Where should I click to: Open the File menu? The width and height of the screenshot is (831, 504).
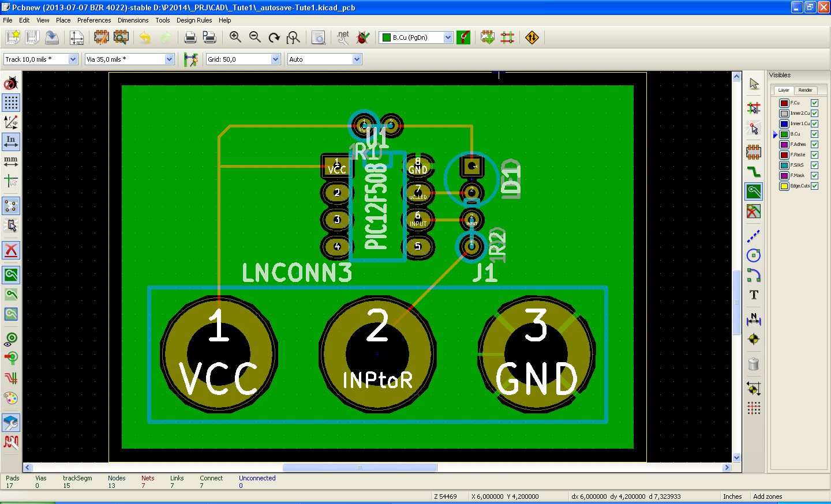pyautogui.click(x=8, y=20)
